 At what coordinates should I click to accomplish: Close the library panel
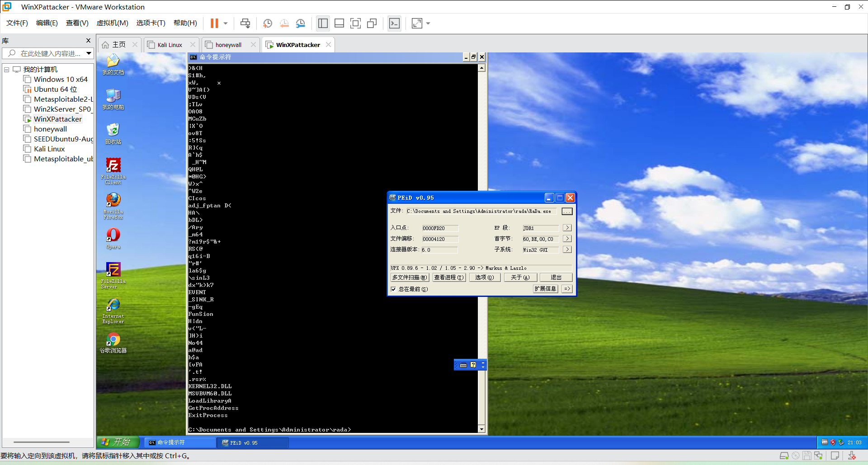88,41
